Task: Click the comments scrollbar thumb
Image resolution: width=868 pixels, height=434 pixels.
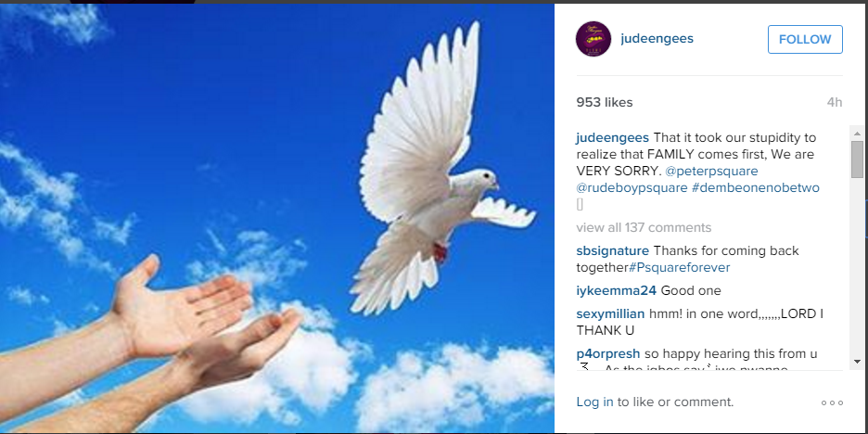Action: 857,160
